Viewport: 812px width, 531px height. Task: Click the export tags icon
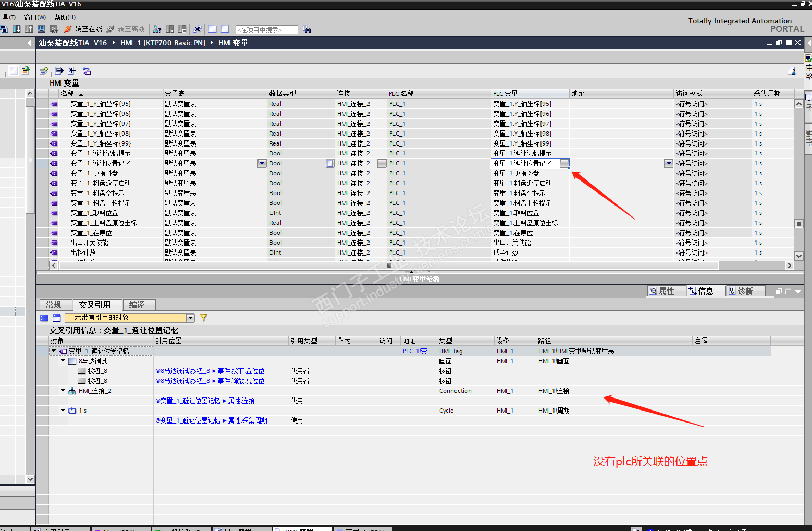[x=59, y=70]
